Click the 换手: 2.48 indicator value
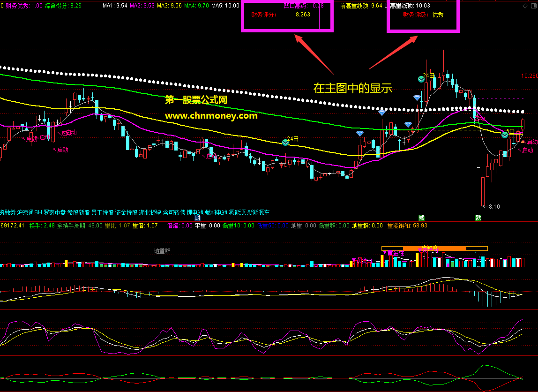The height and width of the screenshot is (392, 538). point(42,226)
